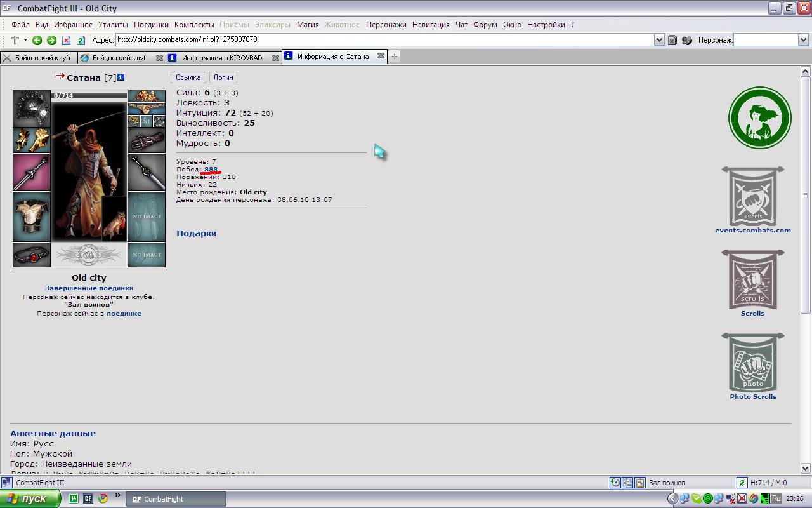Click the helmet equipment slot

point(32,109)
